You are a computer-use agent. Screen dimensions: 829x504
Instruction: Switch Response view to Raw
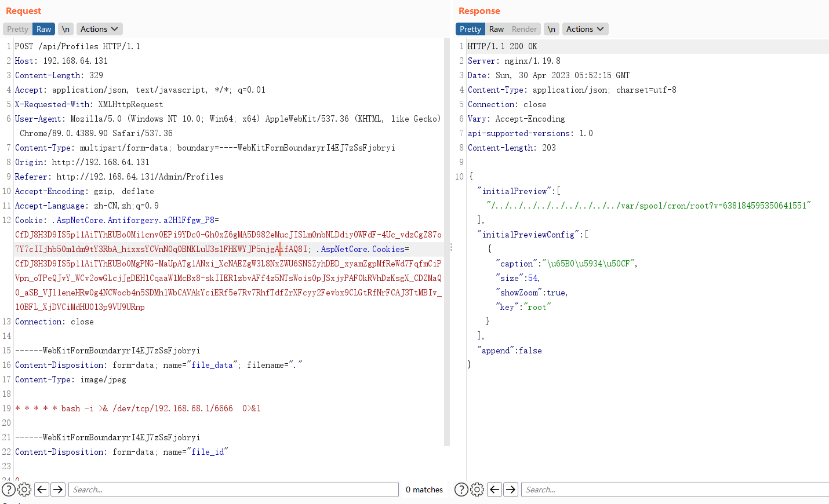click(496, 29)
